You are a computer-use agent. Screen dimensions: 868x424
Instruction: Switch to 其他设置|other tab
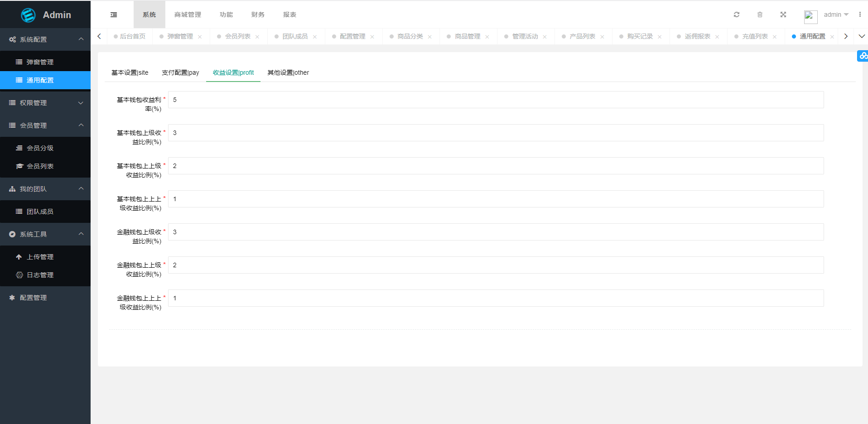point(288,72)
